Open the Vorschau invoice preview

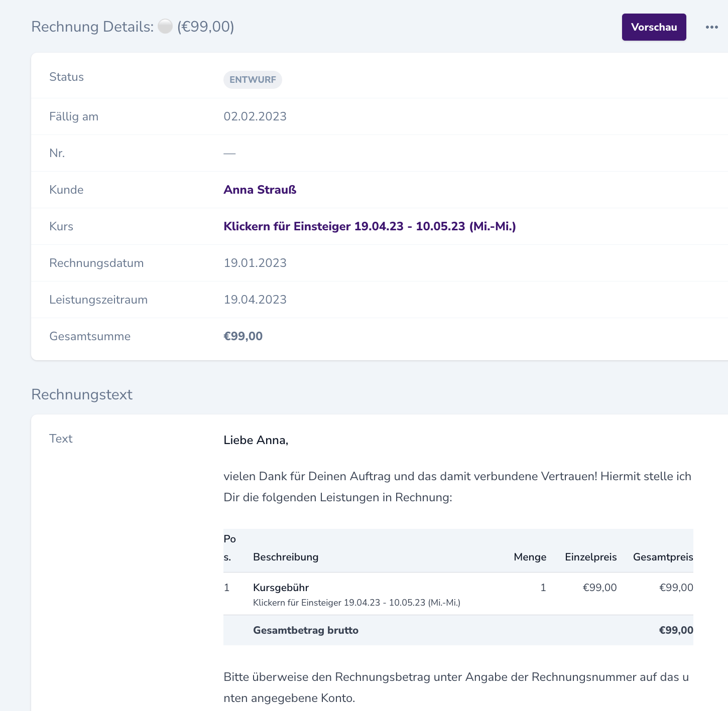point(654,27)
